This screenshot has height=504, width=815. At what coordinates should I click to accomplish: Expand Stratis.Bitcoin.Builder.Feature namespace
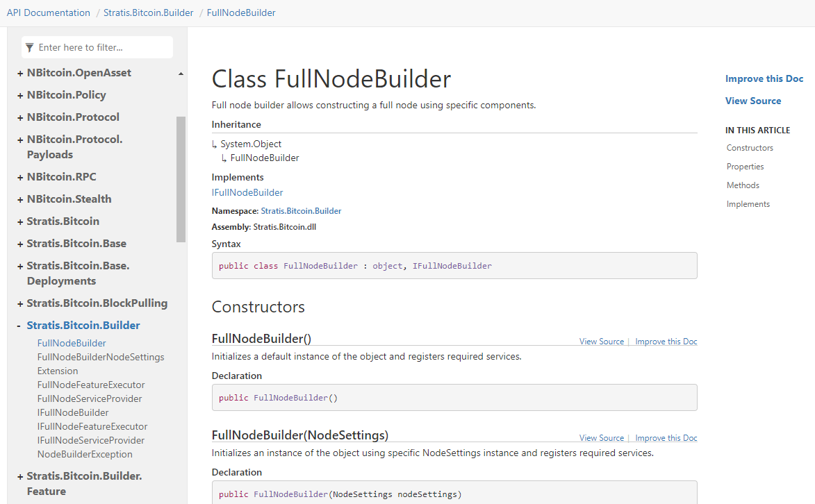19,477
